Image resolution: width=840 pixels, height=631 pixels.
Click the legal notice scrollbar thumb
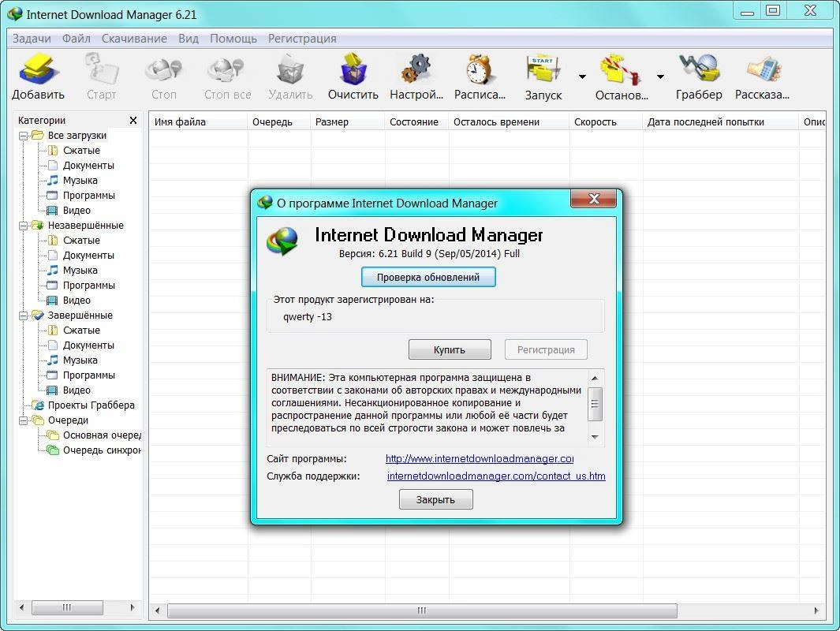[x=595, y=404]
